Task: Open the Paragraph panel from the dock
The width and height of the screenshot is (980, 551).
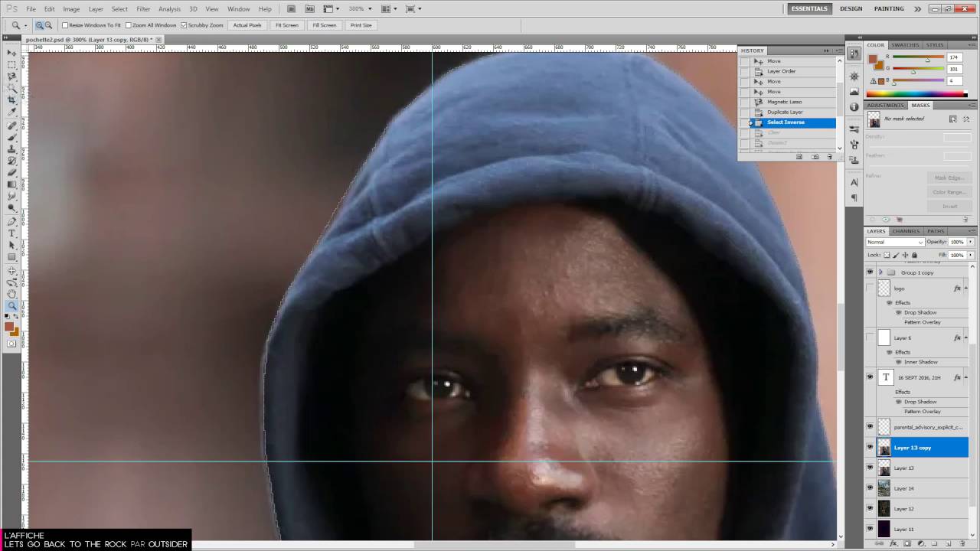Action: 854,198
